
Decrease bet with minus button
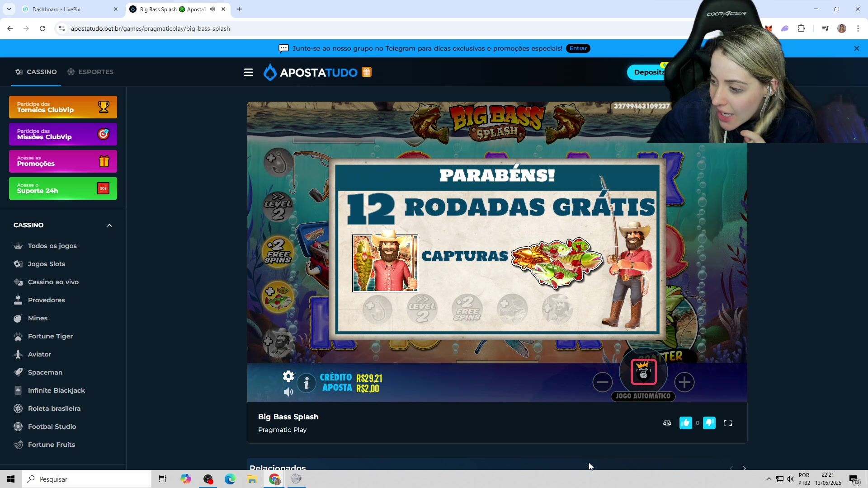[603, 382]
